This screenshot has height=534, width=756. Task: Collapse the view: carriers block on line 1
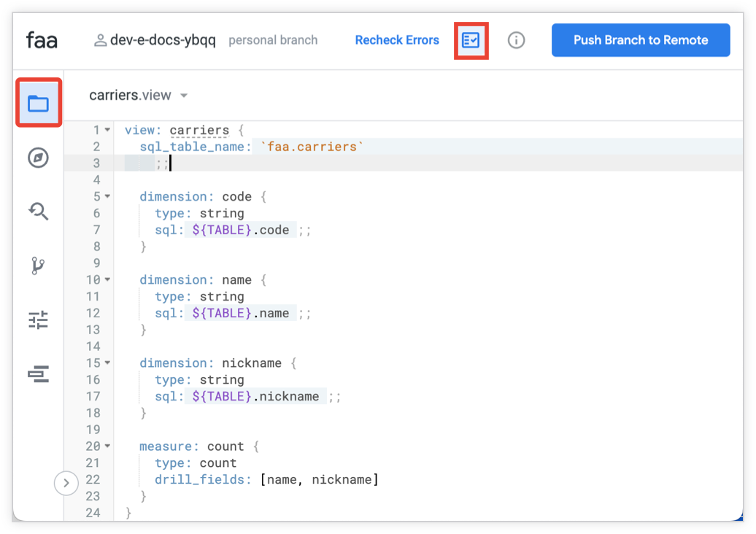pyautogui.click(x=108, y=131)
